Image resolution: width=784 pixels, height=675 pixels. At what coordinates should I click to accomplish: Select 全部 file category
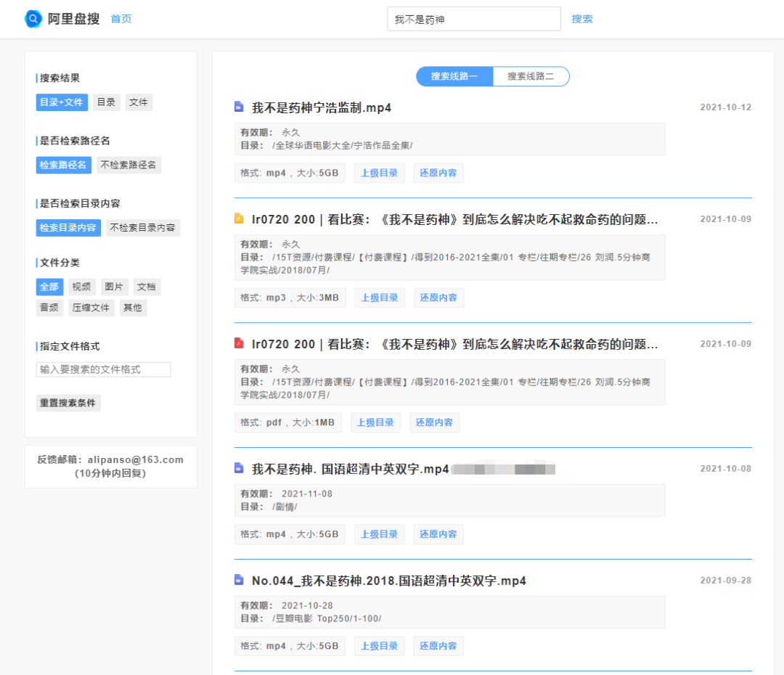point(49,287)
